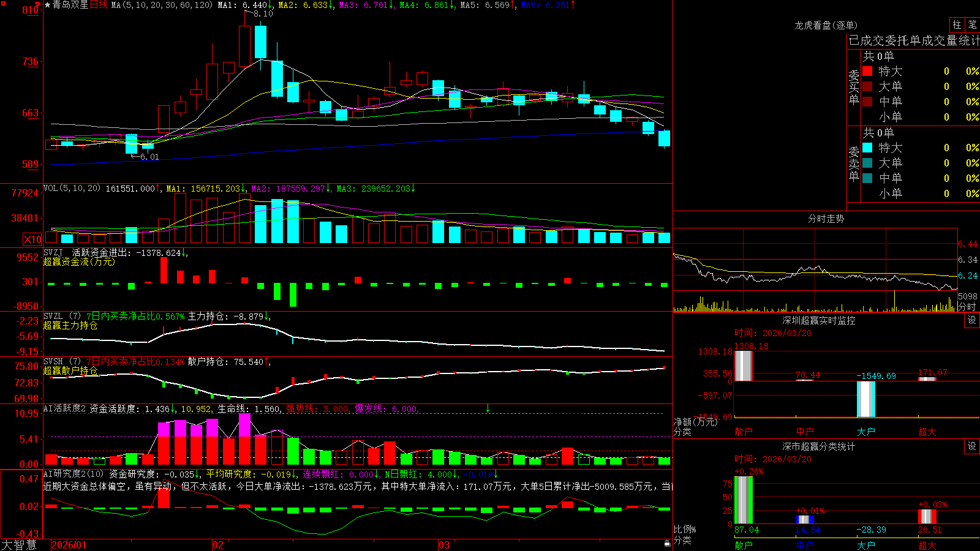Open VOL(5,10,20) indicator parameters
This screenshot has height=551, width=980.
click(72, 189)
